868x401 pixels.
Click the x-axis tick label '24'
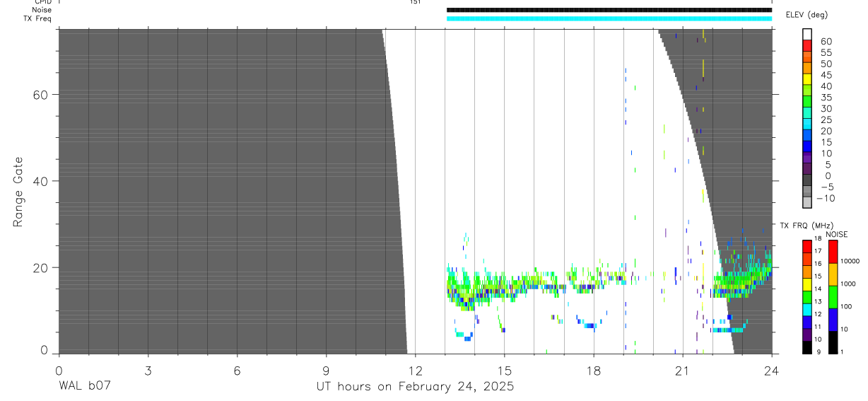coord(772,370)
